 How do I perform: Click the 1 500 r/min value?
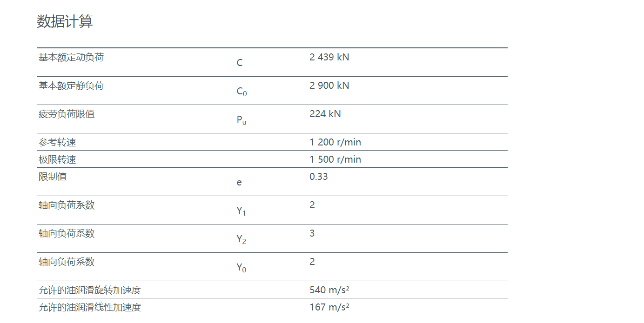335,159
